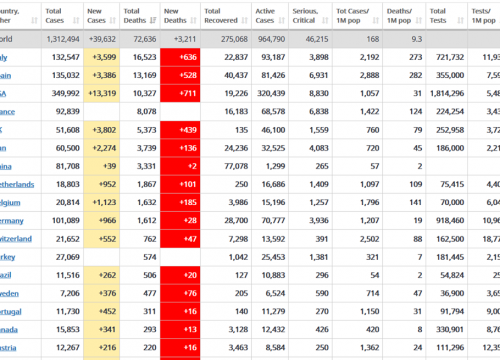Viewport: 500px width, 360px height.
Task: Select total tests value 330,901
Action: (x=450, y=330)
